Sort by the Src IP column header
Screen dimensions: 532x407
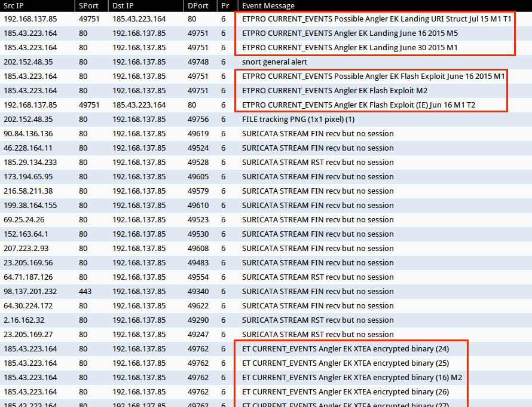click(x=37, y=6)
